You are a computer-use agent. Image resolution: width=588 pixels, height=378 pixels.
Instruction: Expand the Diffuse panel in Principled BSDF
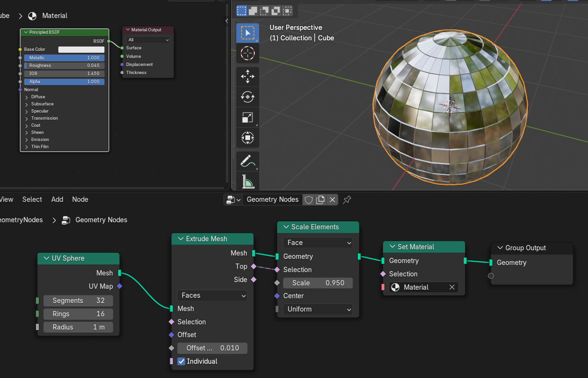coord(27,97)
